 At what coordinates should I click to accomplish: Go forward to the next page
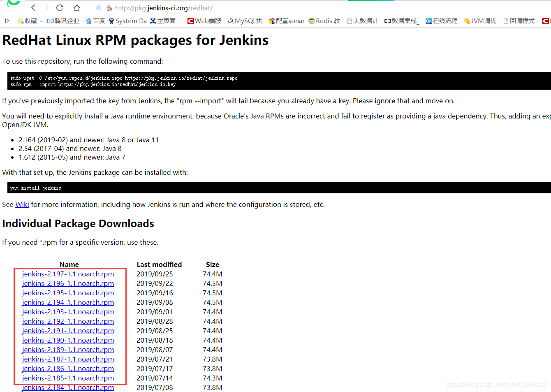46,8
